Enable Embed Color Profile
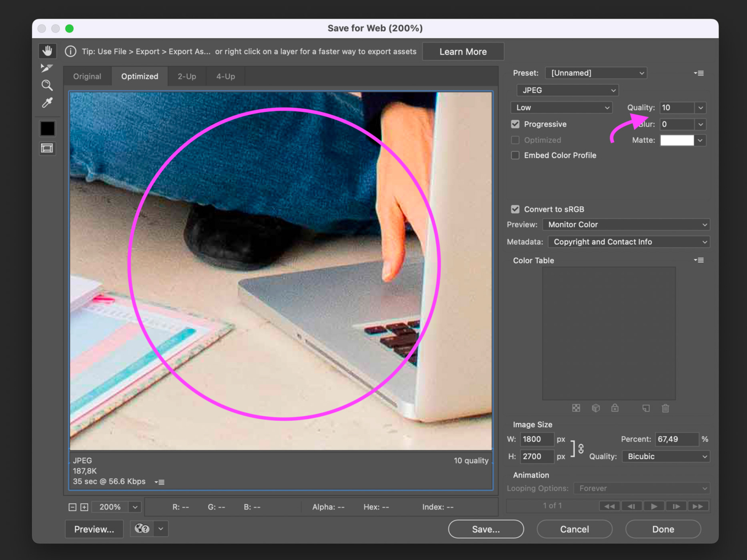This screenshot has width=747, height=560. [515, 155]
